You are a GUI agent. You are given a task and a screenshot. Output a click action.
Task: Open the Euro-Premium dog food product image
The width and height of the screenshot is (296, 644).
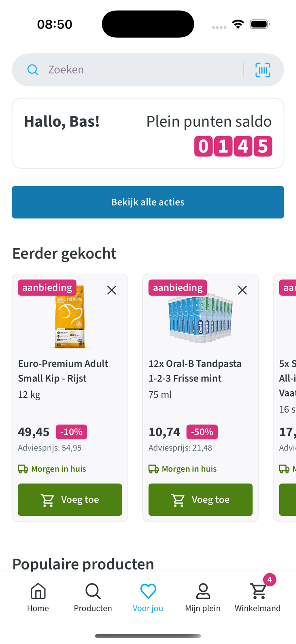click(70, 317)
